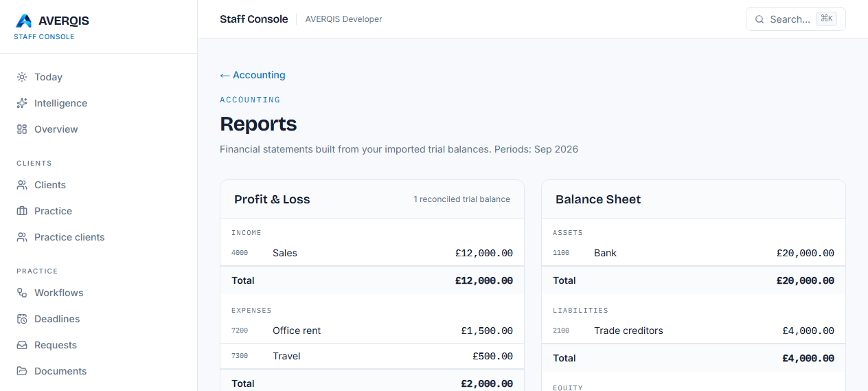Click the LIABILITIES section label
Viewport: 868px width, 391px height.
pos(580,311)
